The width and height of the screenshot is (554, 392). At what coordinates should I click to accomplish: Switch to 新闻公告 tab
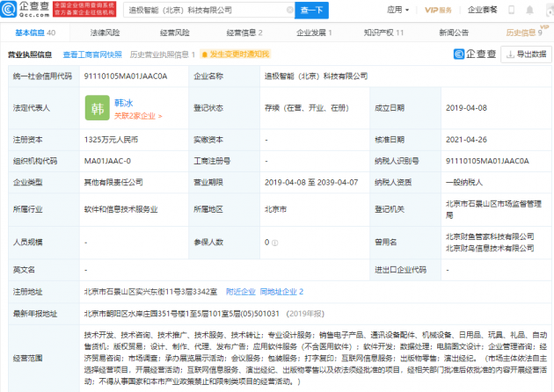pos(454,33)
